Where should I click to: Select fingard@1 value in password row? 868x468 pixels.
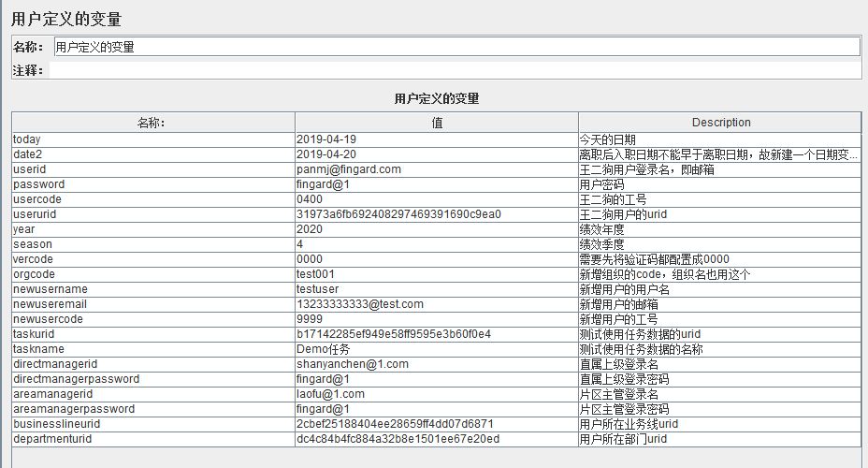coord(437,184)
